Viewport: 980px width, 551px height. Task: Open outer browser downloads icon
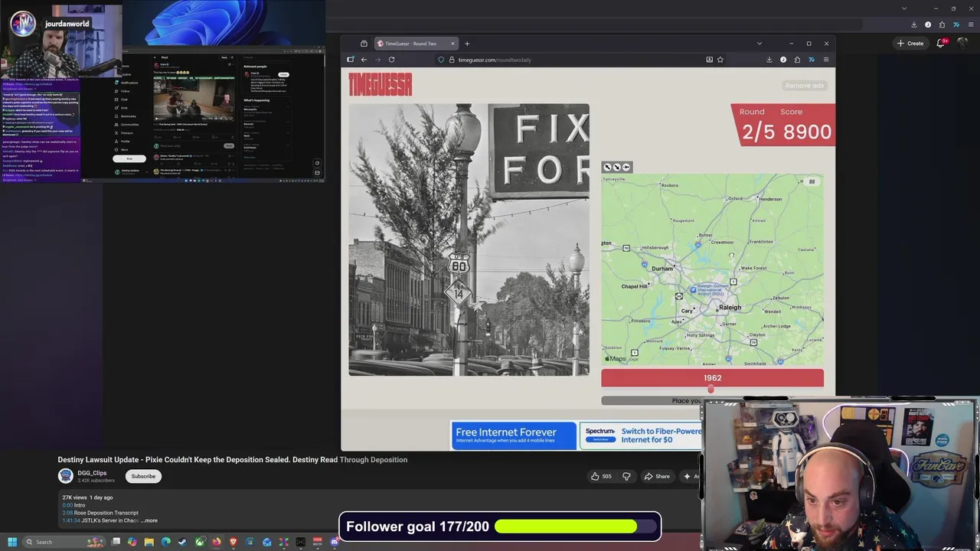913,24
